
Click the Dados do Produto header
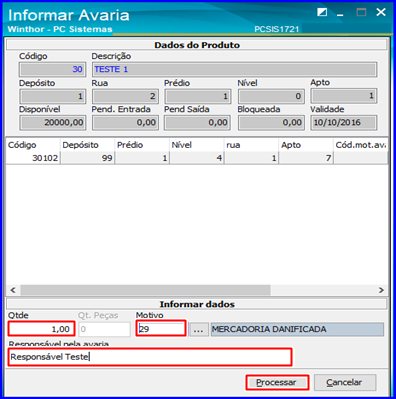point(197,45)
